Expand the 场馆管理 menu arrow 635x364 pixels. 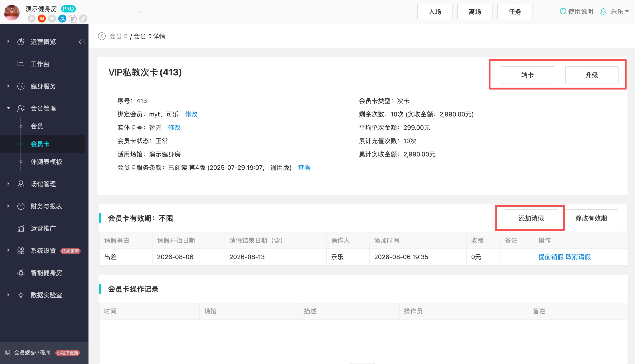tap(8, 184)
